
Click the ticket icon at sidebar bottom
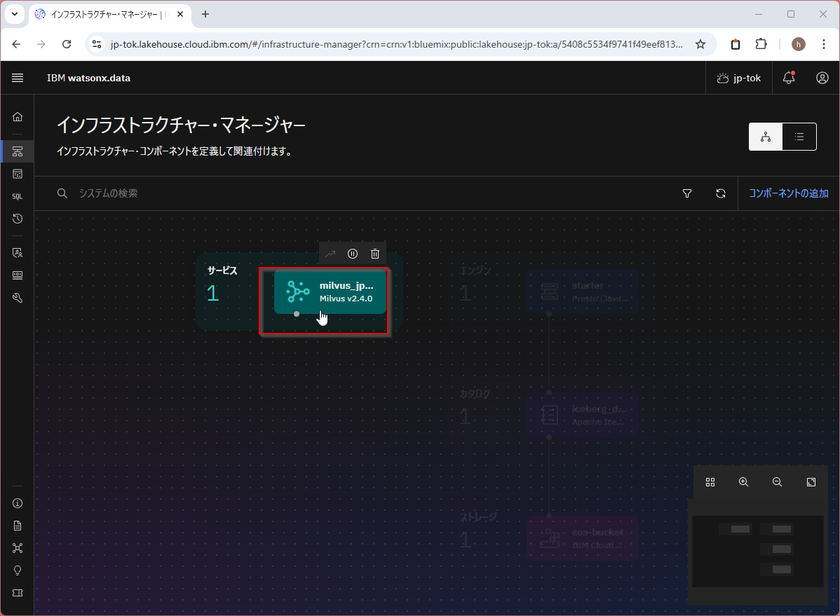coord(17,594)
